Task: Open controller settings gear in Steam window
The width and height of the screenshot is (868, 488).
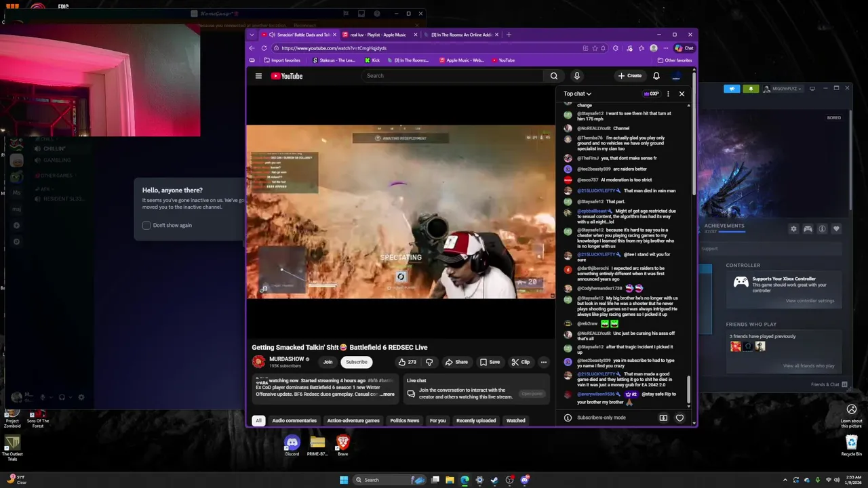Action: pyautogui.click(x=793, y=229)
